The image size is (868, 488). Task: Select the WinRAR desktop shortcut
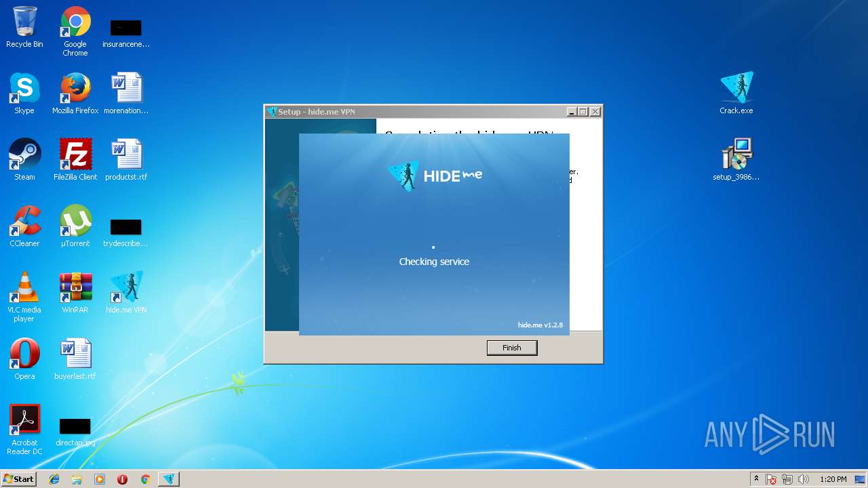[75, 293]
